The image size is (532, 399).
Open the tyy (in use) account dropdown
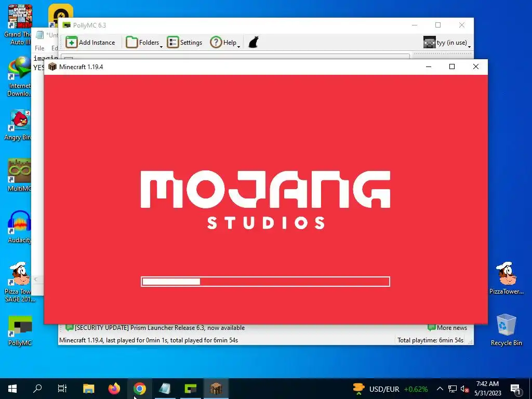(x=447, y=43)
